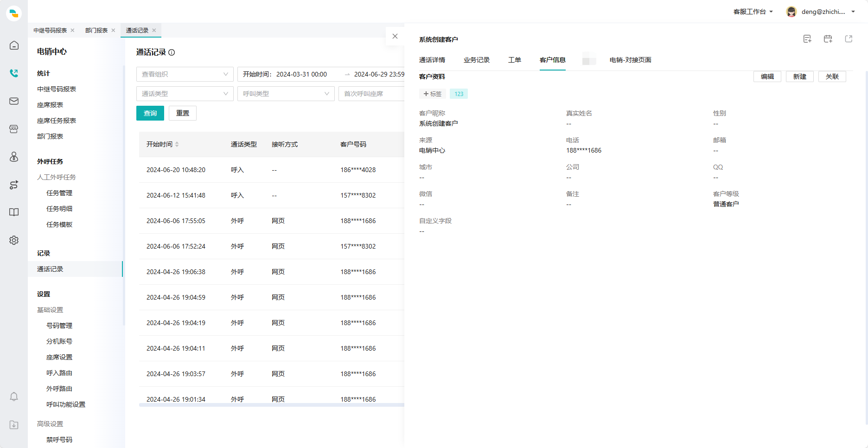Close the customer detail panel with X
Screen dimensions: 868x448
coord(395,36)
